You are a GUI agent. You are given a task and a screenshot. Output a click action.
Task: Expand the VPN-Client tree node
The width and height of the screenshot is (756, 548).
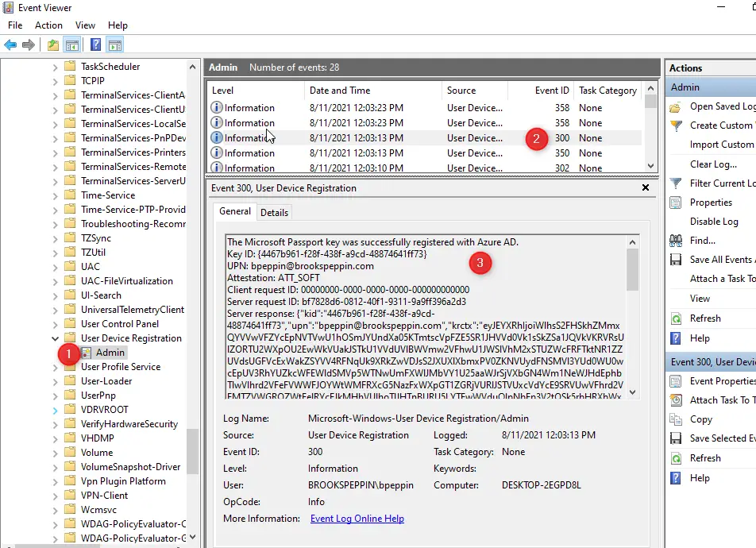pos(55,496)
